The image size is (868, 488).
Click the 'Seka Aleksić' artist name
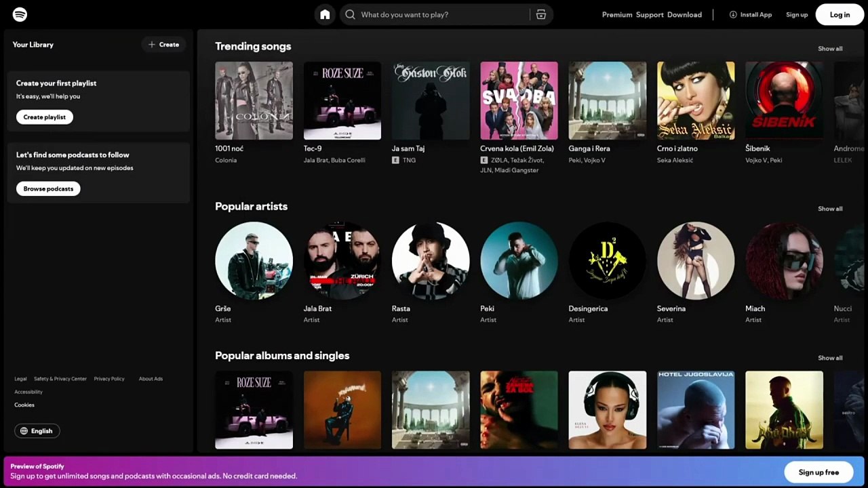point(675,161)
